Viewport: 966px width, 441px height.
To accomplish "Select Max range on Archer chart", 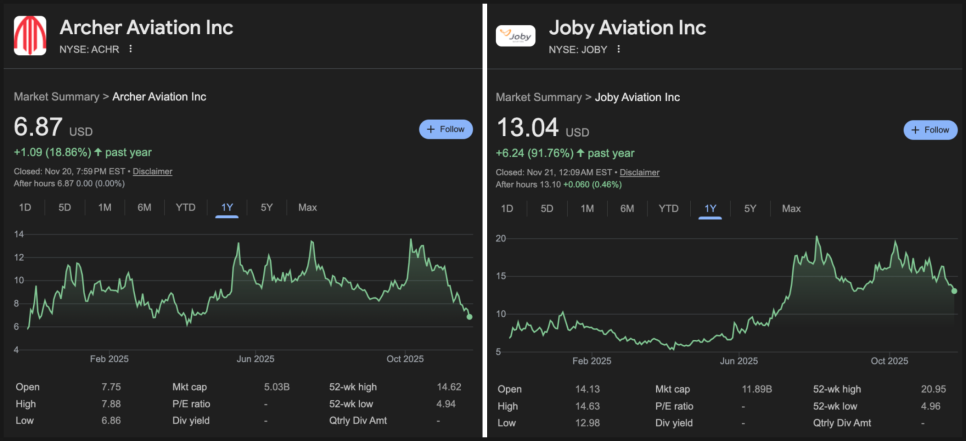I will pos(307,207).
